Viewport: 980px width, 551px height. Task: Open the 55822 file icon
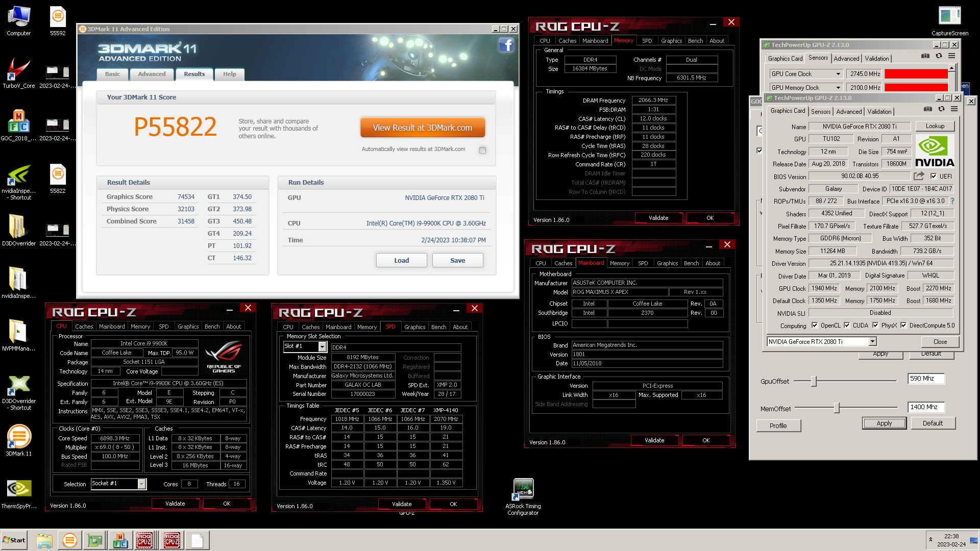(x=58, y=178)
